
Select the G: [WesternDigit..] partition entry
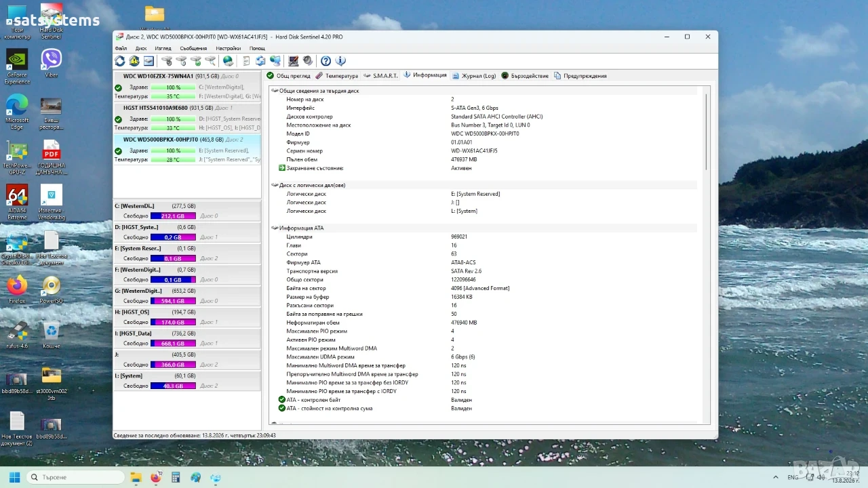coord(186,296)
